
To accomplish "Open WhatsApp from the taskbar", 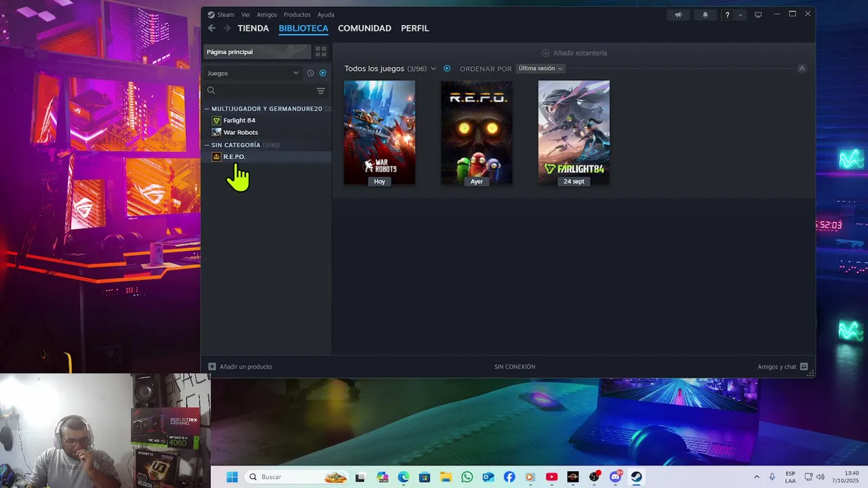I will coord(467,477).
